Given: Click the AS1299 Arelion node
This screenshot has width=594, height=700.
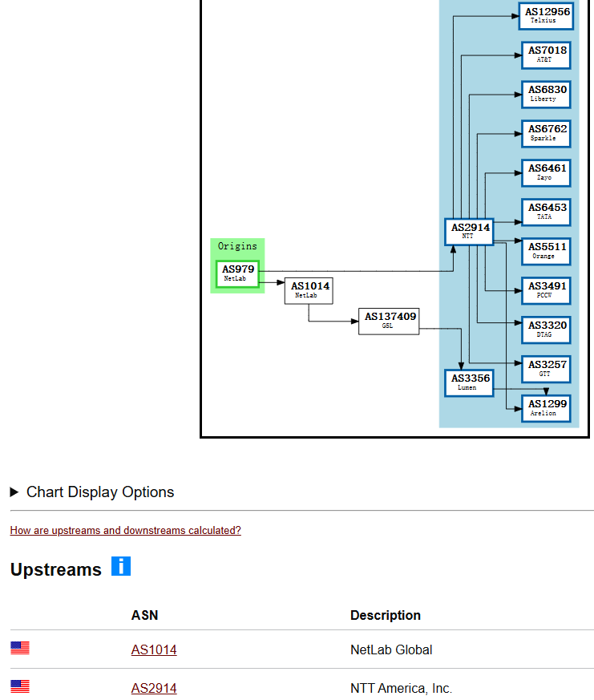Looking at the screenshot, I should [546, 408].
